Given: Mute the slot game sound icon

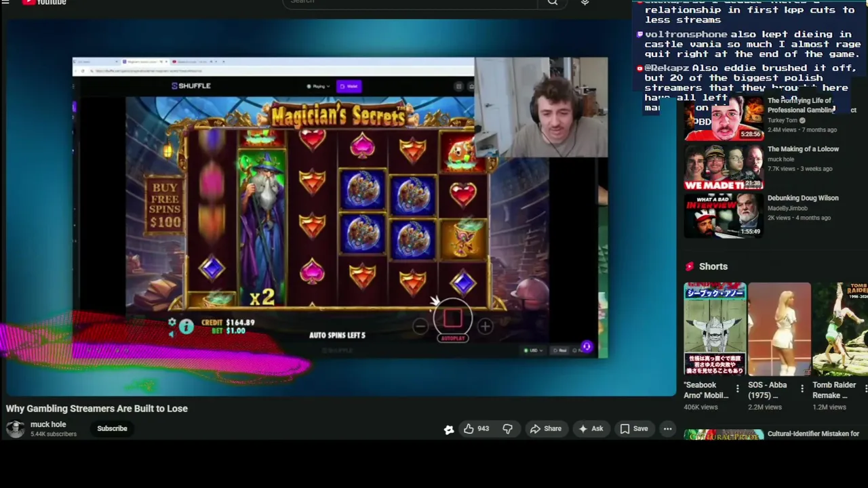Looking at the screenshot, I should [172, 333].
